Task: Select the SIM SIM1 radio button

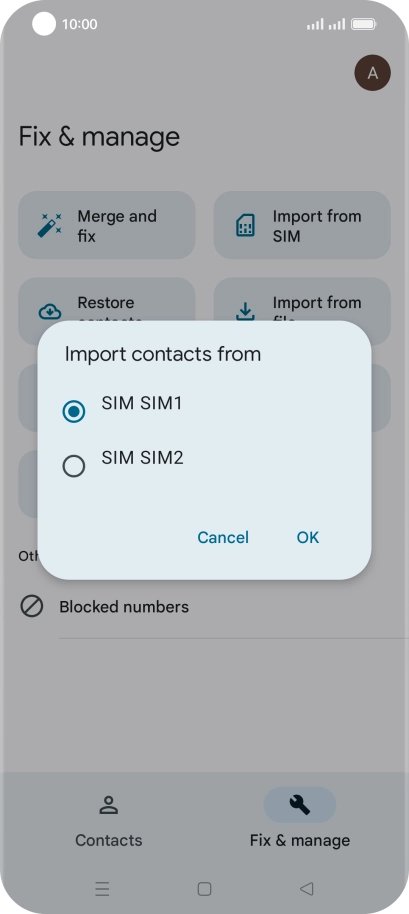Action: point(74,412)
